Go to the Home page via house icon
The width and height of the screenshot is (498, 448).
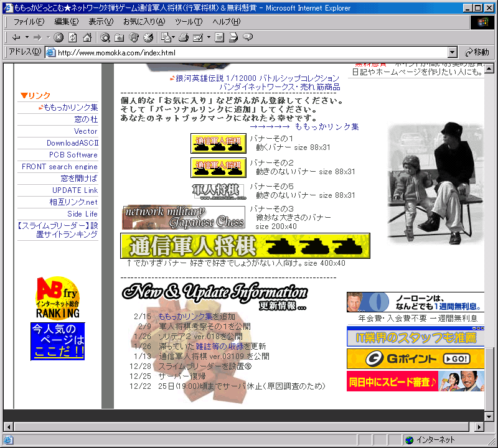pos(87,37)
